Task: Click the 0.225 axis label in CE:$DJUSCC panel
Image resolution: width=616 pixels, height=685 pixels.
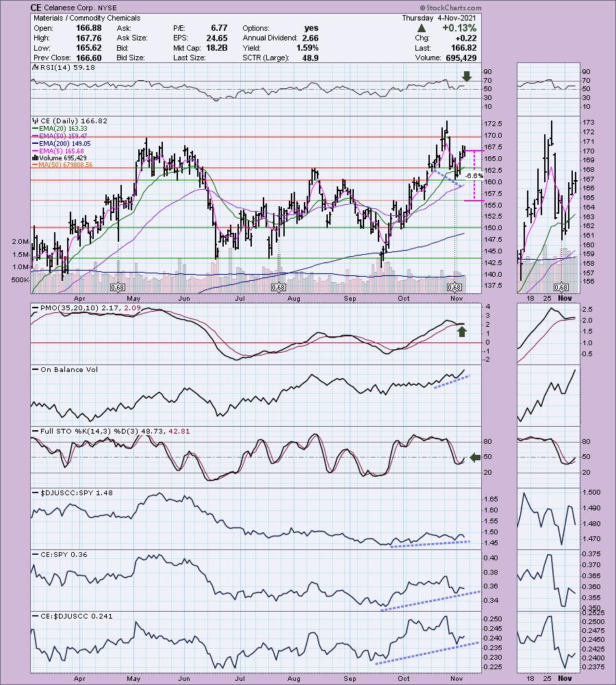Action: coord(492,667)
